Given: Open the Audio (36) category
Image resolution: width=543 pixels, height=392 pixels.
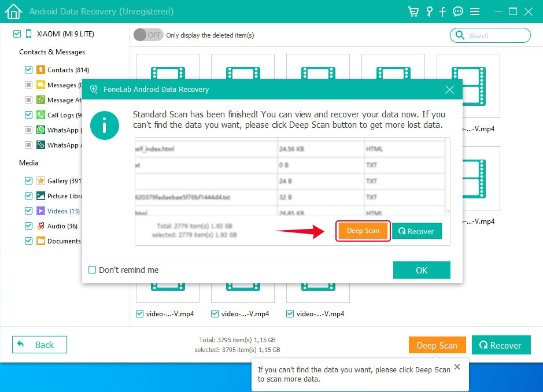Looking at the screenshot, I should pyautogui.click(x=62, y=226).
